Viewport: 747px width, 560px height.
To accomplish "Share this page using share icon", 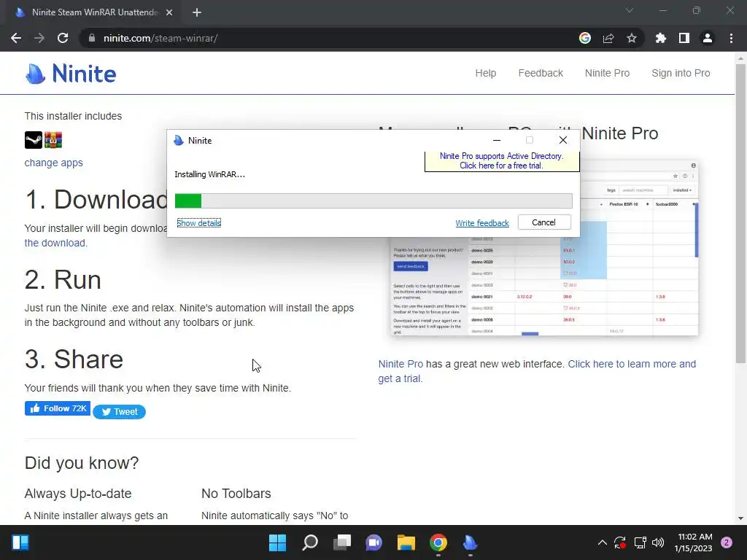I will 608,38.
